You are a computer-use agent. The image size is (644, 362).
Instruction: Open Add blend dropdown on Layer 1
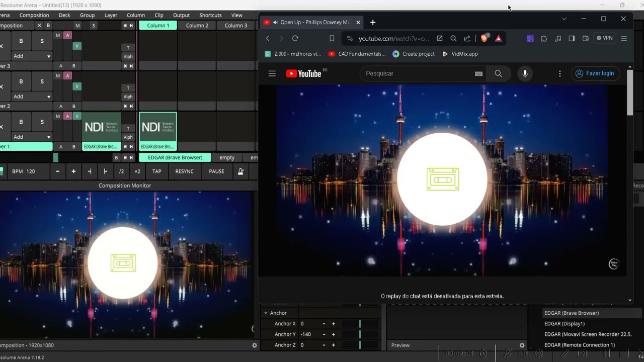coord(32,137)
